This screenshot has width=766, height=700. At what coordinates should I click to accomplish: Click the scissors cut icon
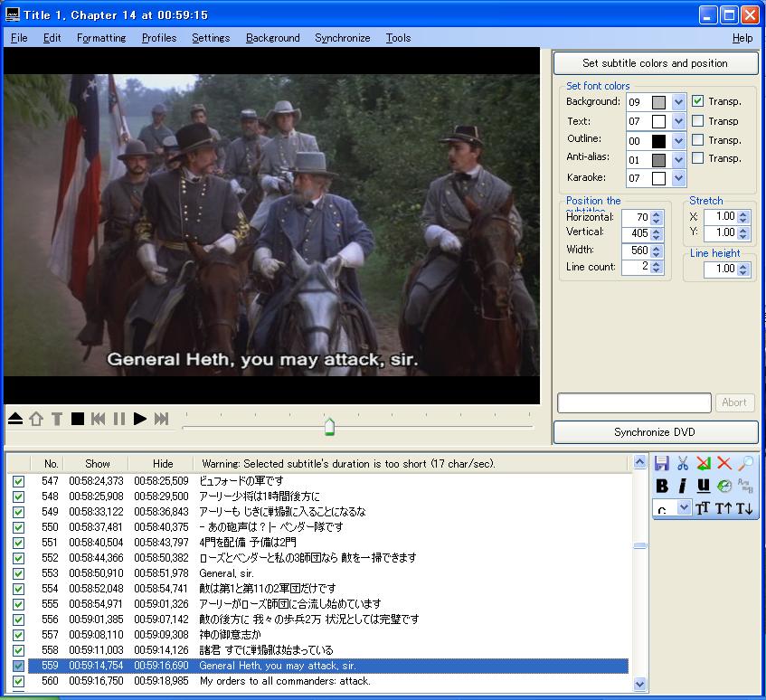(x=683, y=464)
